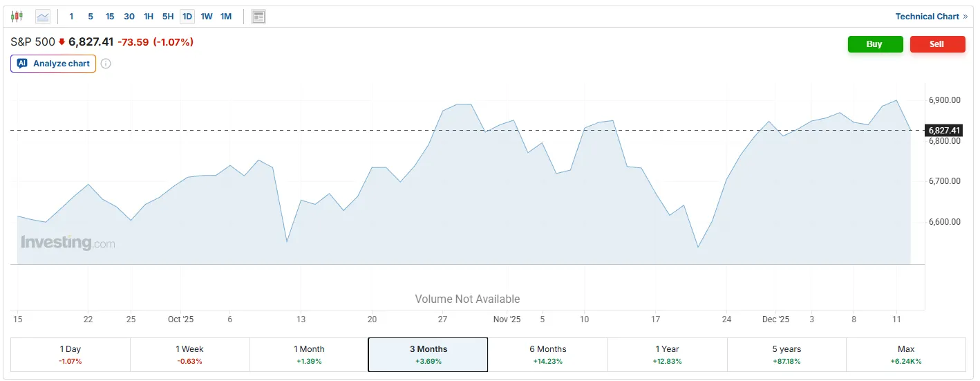Viewport: 980px width, 381px height.
Task: Select the 1W interval
Action: 207,16
